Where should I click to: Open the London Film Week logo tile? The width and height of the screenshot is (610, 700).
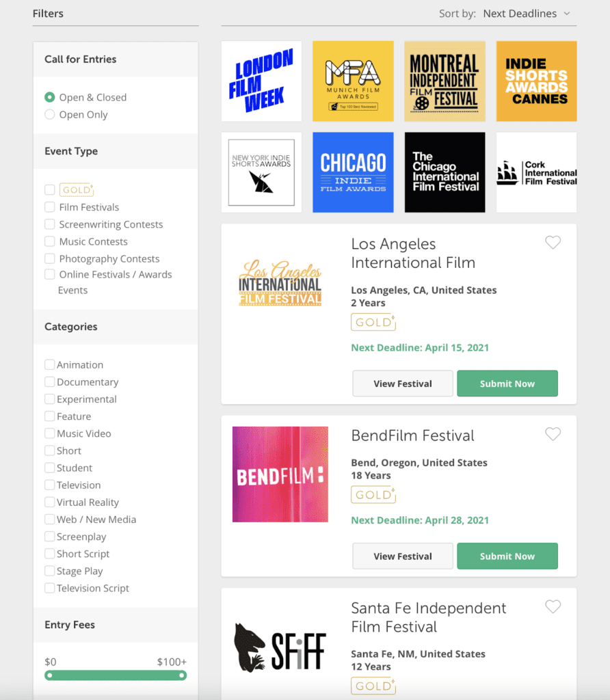pos(261,81)
